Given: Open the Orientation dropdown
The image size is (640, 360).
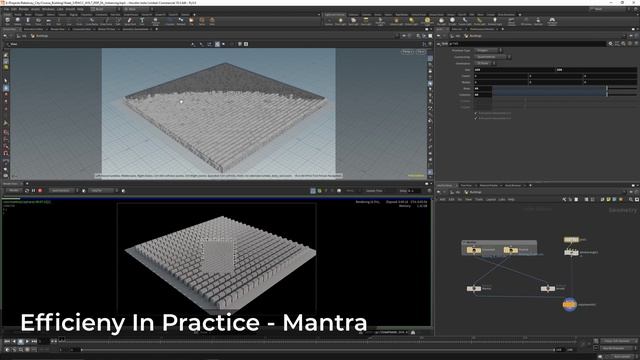Looking at the screenshot, I should [485, 63].
